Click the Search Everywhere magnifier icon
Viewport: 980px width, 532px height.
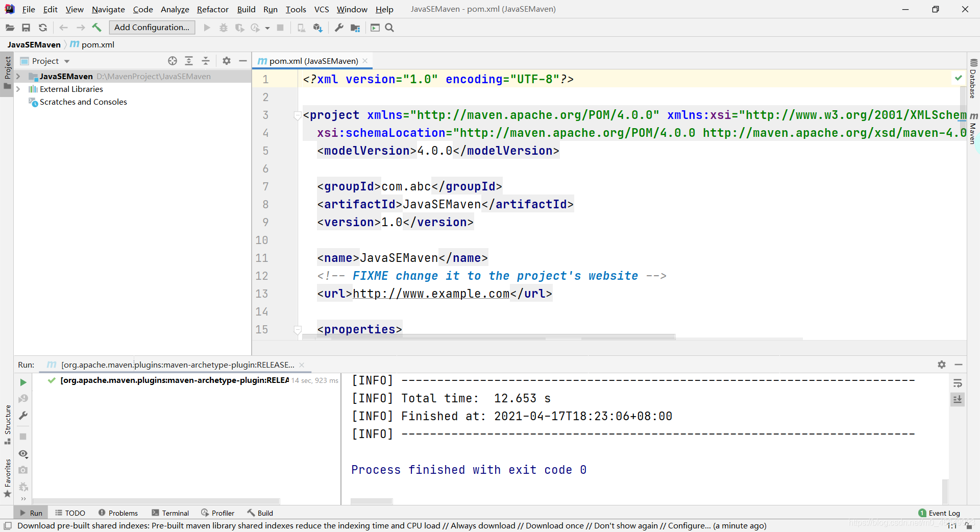click(x=389, y=28)
